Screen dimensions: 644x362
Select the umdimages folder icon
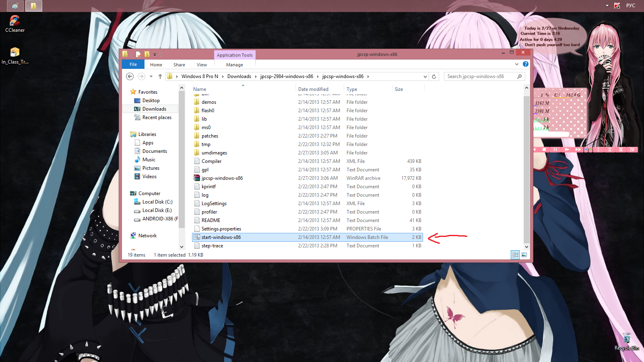tap(197, 153)
